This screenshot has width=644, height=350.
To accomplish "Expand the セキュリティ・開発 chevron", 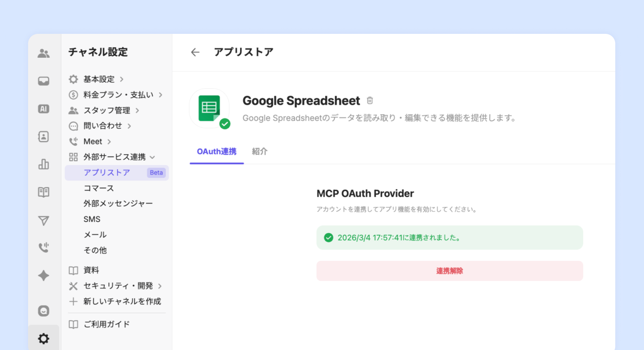I will tap(160, 286).
